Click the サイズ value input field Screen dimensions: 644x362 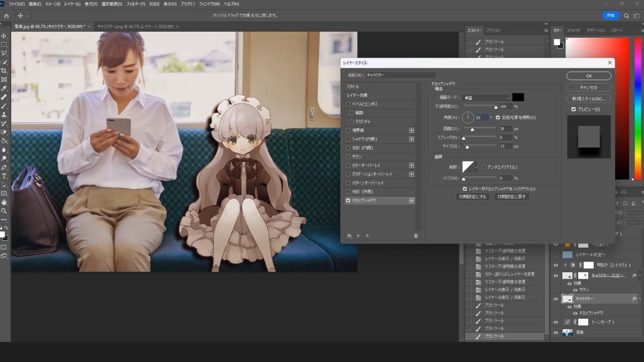pyautogui.click(x=506, y=146)
